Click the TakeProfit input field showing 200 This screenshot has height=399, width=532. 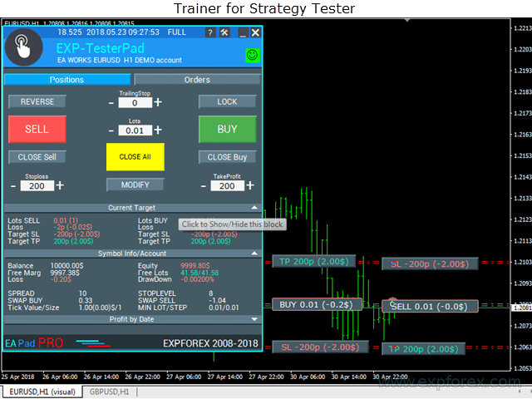pos(227,186)
